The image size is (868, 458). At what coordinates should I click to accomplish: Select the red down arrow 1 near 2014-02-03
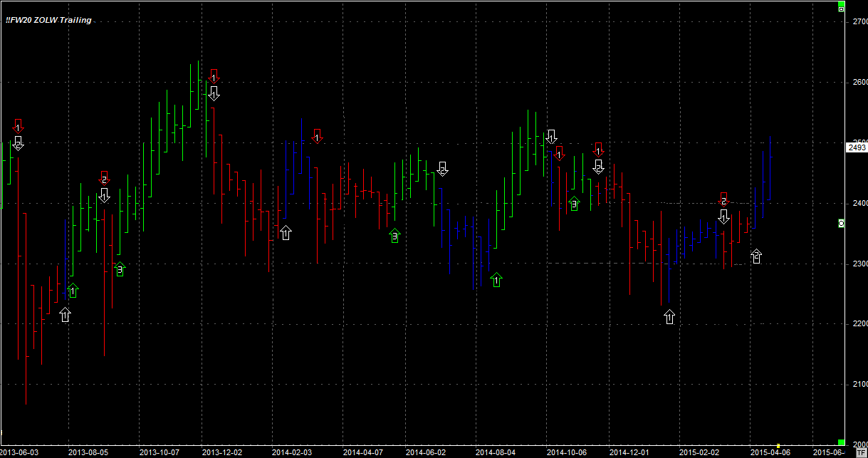pos(318,136)
